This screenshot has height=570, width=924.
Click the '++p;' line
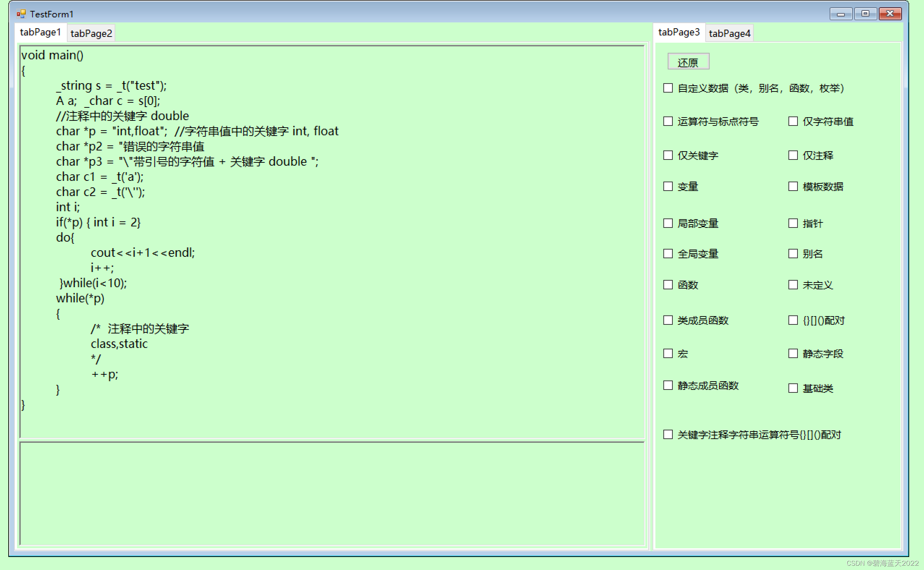click(x=104, y=374)
